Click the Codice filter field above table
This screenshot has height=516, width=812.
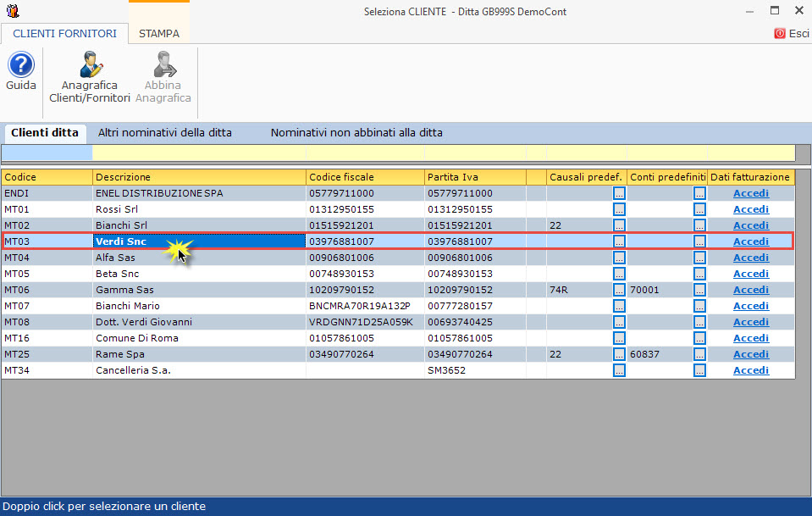point(47,153)
